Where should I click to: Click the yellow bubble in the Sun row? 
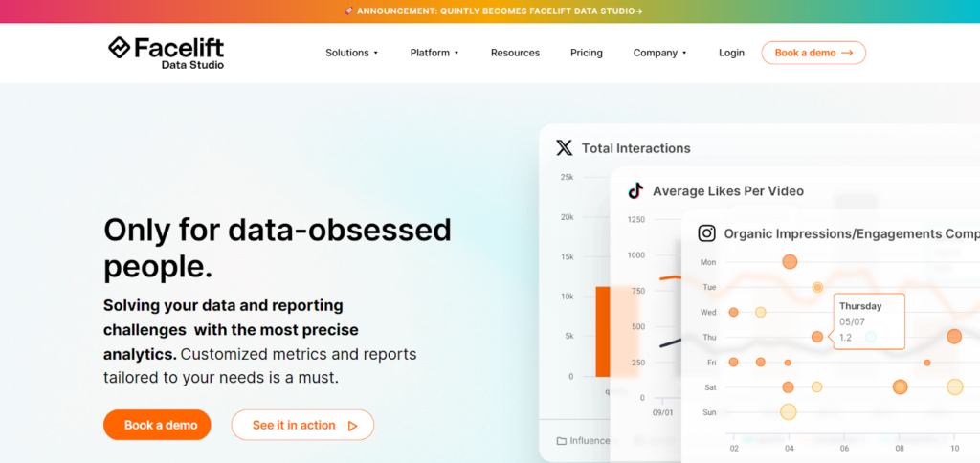pyautogui.click(x=789, y=411)
